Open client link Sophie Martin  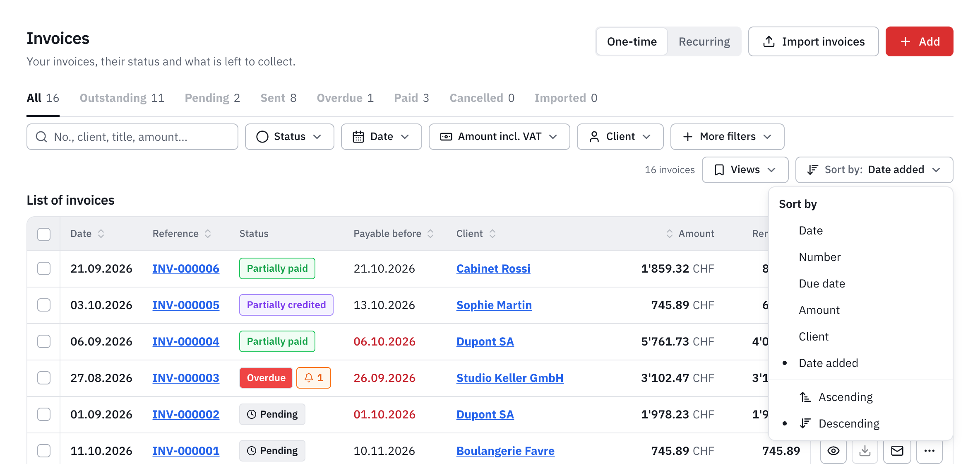(494, 305)
